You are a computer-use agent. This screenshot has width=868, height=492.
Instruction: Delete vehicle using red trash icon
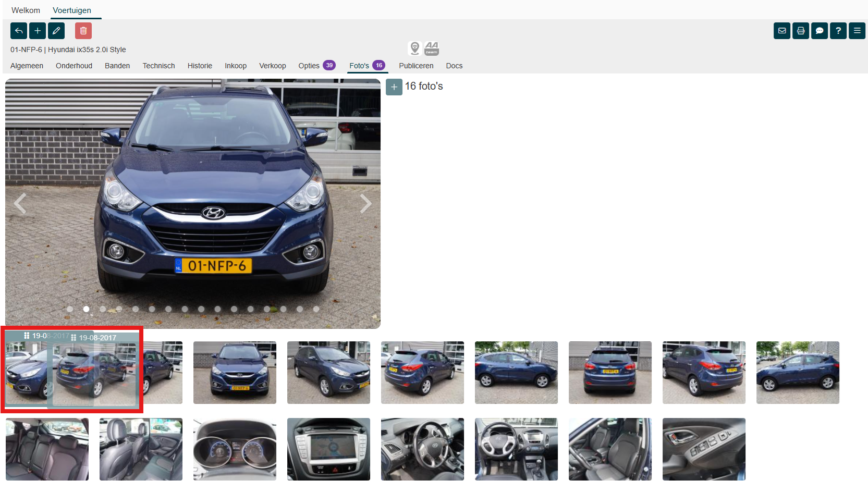point(83,31)
